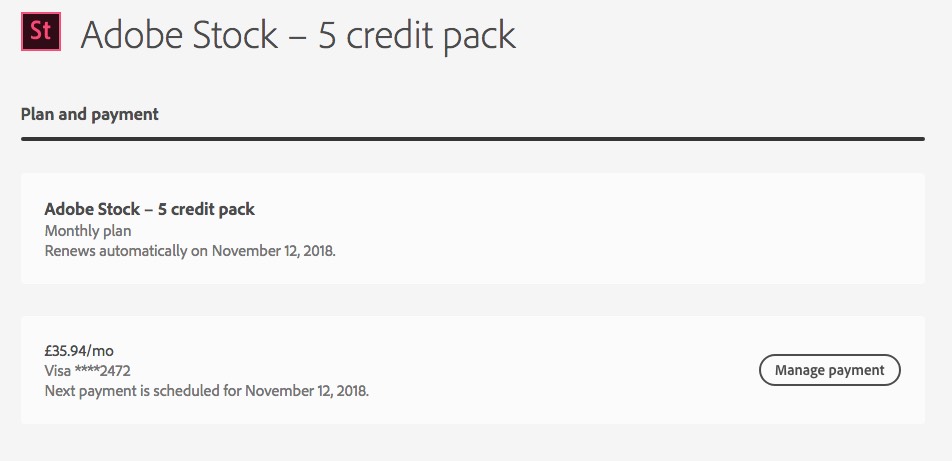Click the £35.94/mo price

pos(79,350)
